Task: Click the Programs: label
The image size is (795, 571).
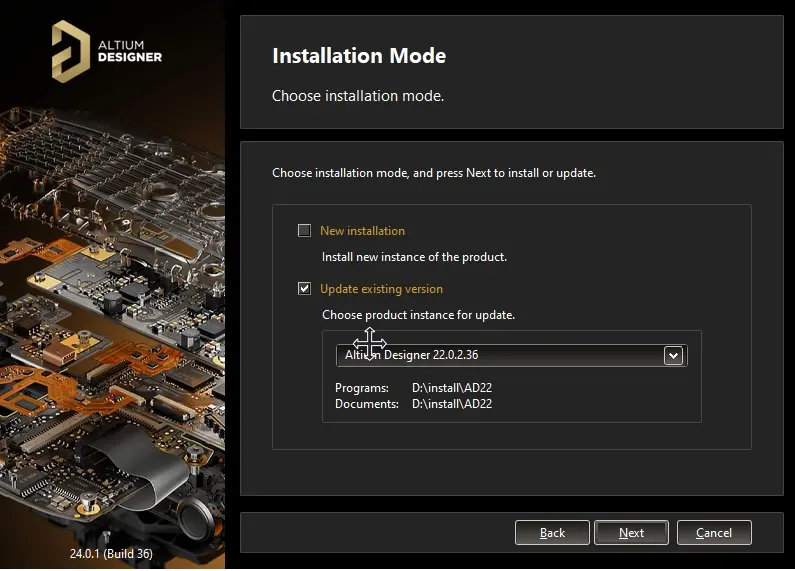Action: pos(362,388)
